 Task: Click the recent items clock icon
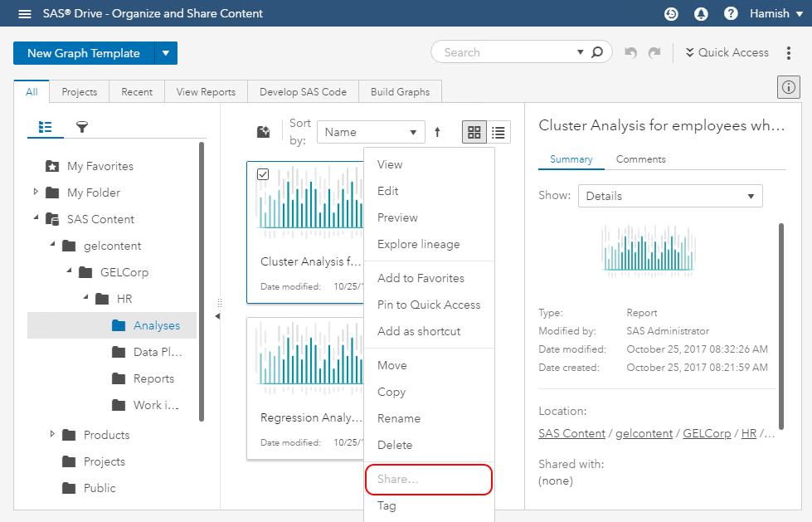point(671,14)
